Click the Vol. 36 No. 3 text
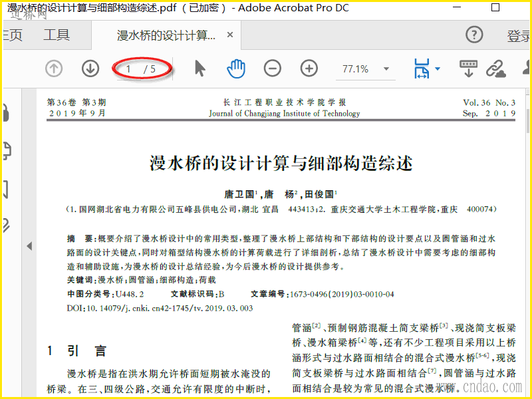The height and width of the screenshot is (399, 532). coord(489,102)
